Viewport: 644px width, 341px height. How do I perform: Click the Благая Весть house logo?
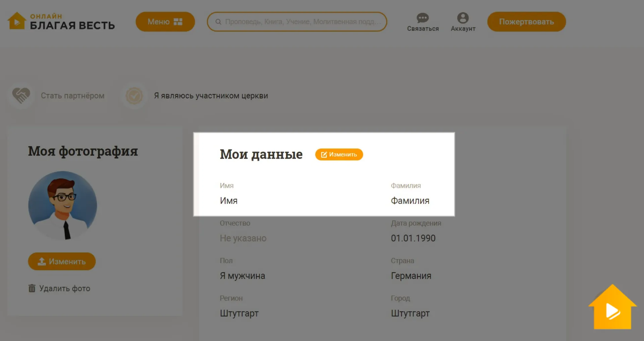(x=16, y=21)
